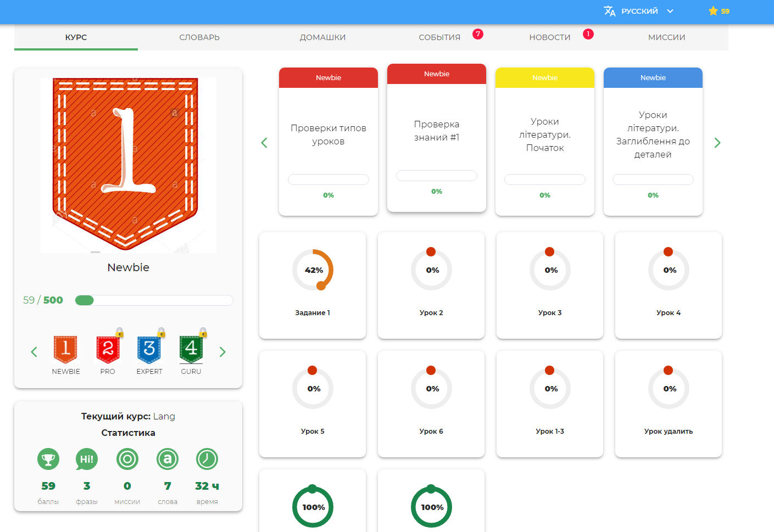Open the Урок удалить lesson tile
Screen dimensions: 774x532
tap(669, 404)
